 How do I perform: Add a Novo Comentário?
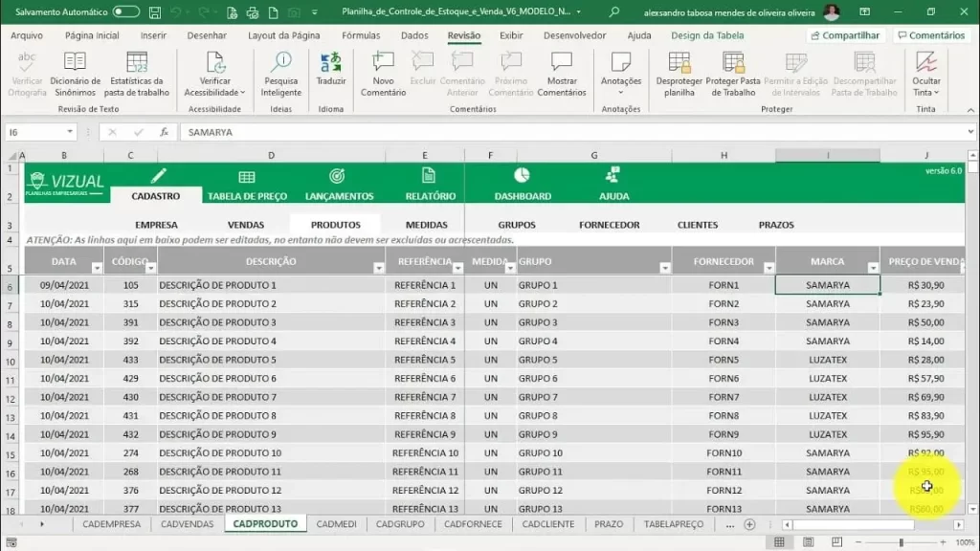point(383,74)
